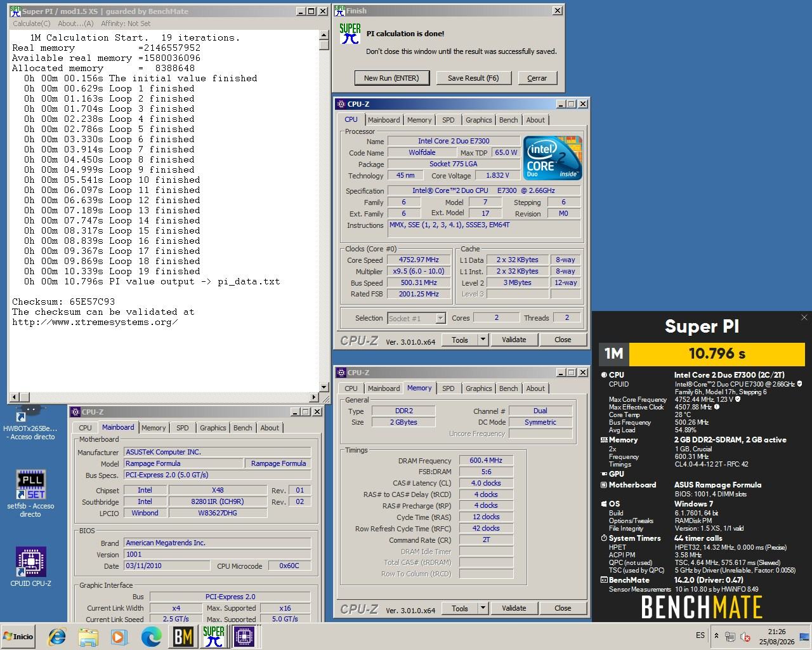Click Close button in Memory CPU-Z window

click(x=563, y=608)
